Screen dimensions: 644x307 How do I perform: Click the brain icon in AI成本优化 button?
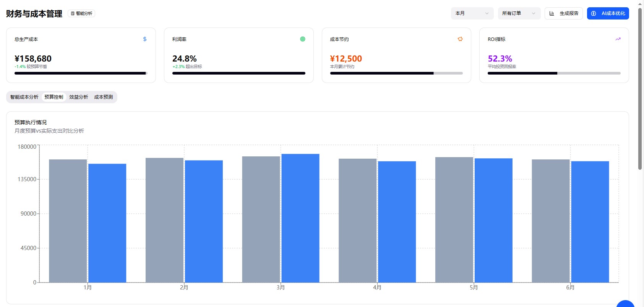pos(594,13)
